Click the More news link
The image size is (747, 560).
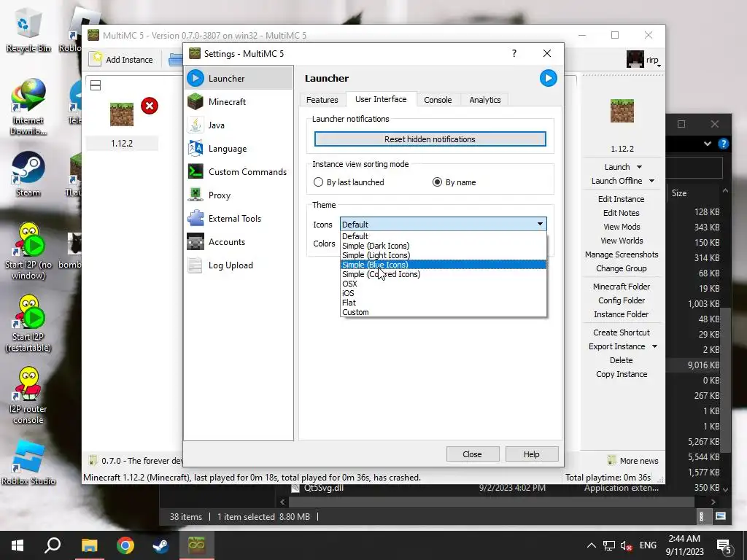(x=634, y=461)
